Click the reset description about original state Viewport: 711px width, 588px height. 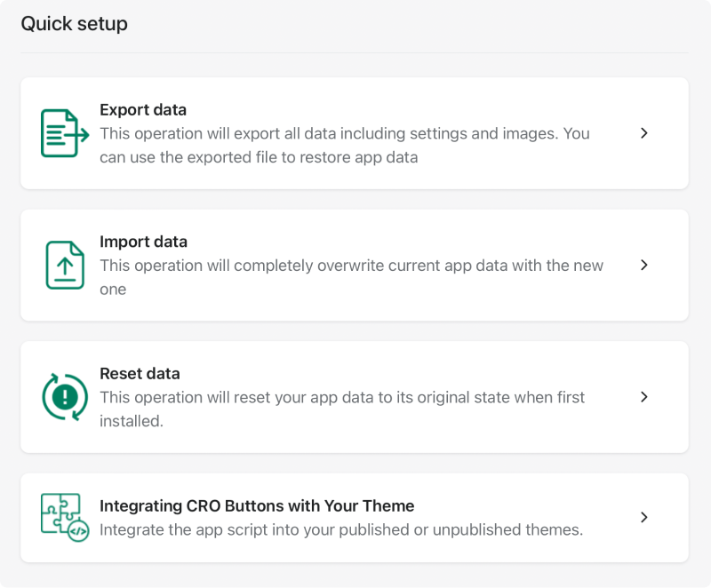[x=342, y=409]
